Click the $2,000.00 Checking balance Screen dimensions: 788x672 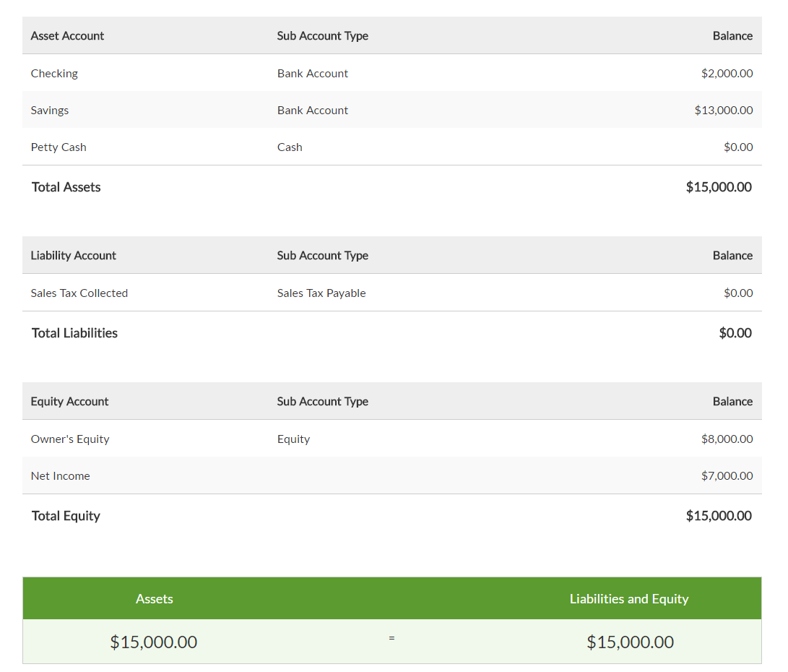point(727,74)
